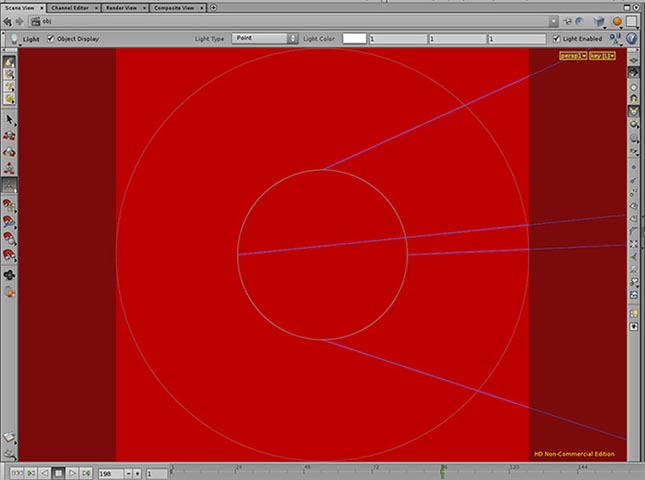645x480 pixels.
Task: Open the operator controls toolbar menu icon
Action: (615, 39)
